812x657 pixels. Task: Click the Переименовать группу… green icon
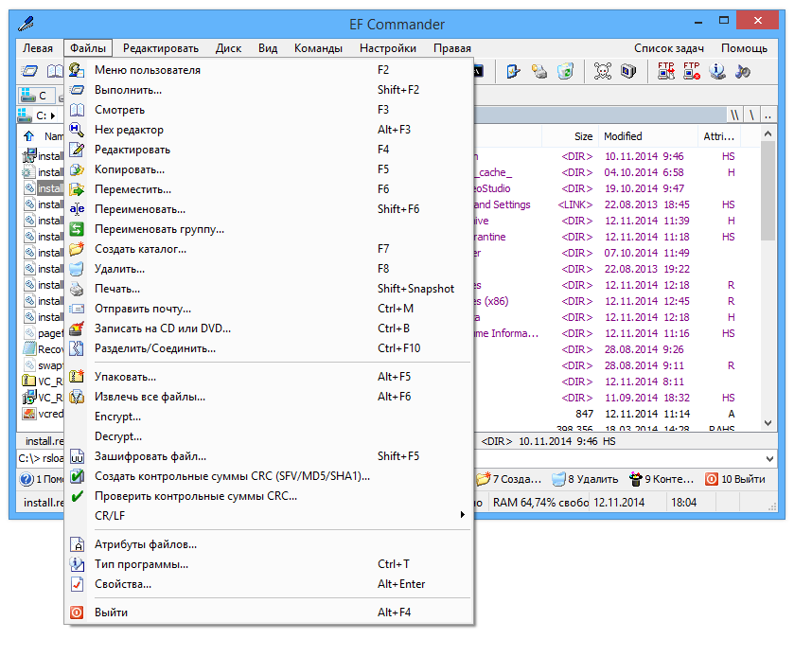(x=78, y=229)
